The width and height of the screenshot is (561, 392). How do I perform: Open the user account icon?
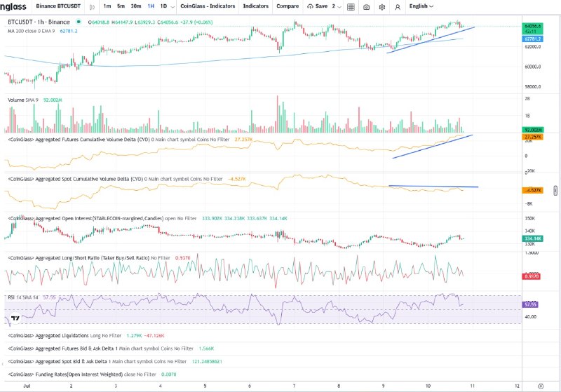coord(398,7)
